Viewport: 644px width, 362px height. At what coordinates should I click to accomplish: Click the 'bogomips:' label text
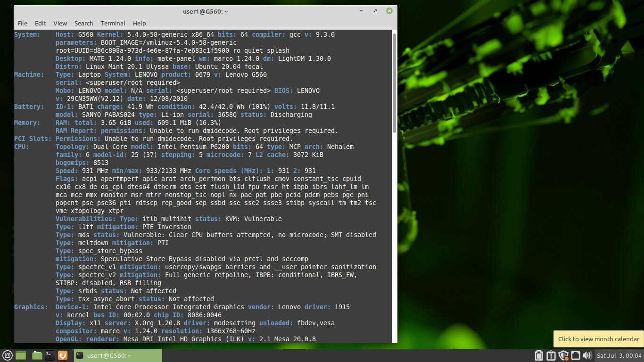(73, 163)
